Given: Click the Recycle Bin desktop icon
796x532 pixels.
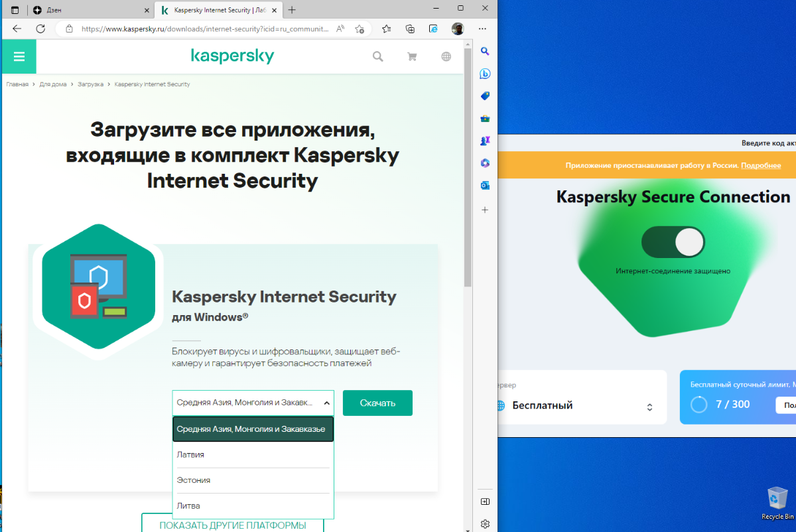Looking at the screenshot, I should (x=777, y=503).
